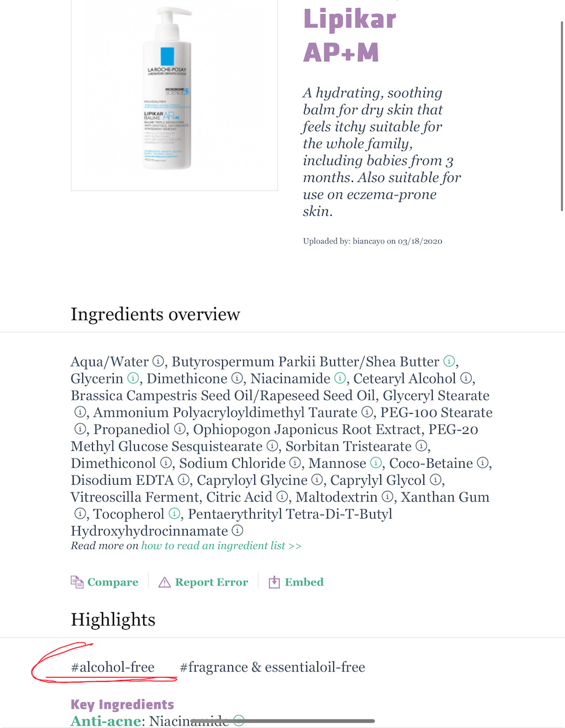Screen dimensions: 565x728
Task: Select the #alcohol-free highlight tag
Action: [113, 668]
